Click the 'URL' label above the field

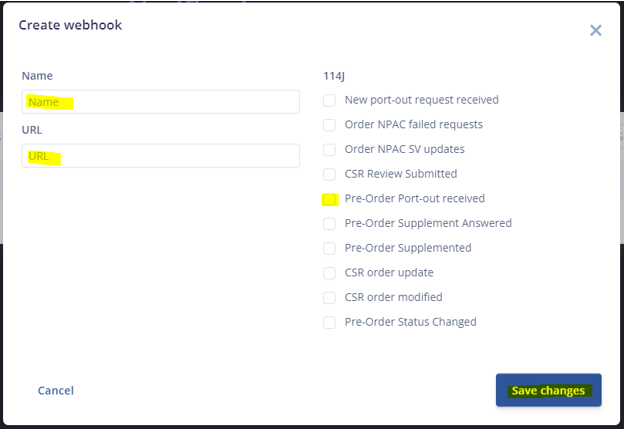click(32, 130)
